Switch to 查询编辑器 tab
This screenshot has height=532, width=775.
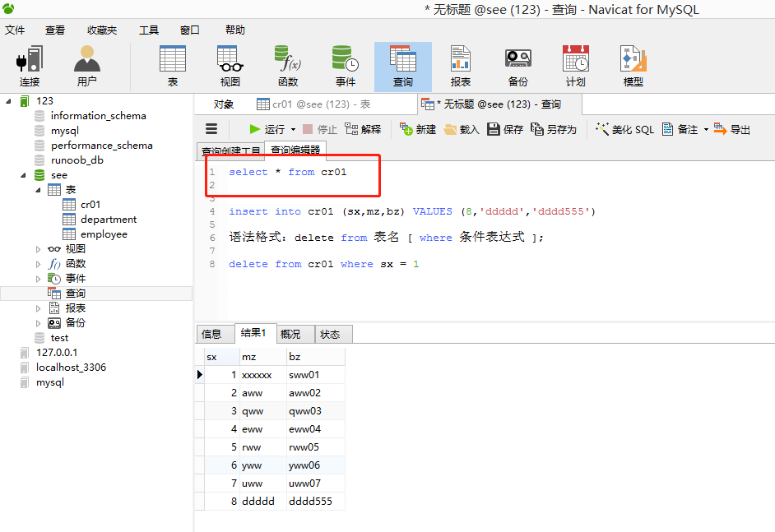tap(295, 150)
